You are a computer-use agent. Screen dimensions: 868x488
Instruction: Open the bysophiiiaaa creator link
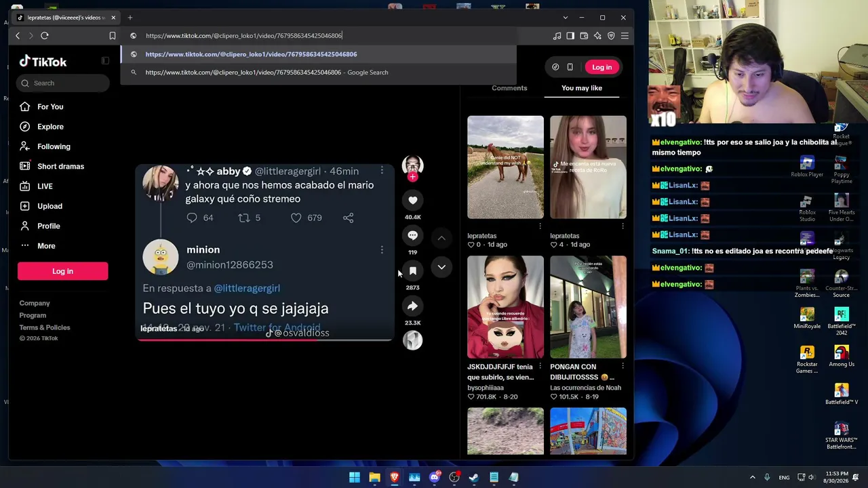point(486,388)
